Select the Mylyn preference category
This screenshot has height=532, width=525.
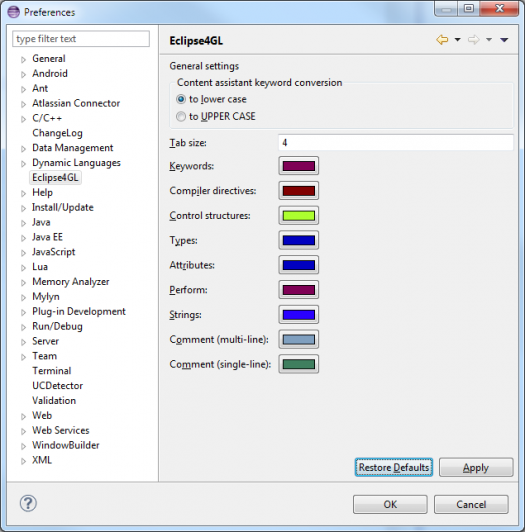(46, 297)
